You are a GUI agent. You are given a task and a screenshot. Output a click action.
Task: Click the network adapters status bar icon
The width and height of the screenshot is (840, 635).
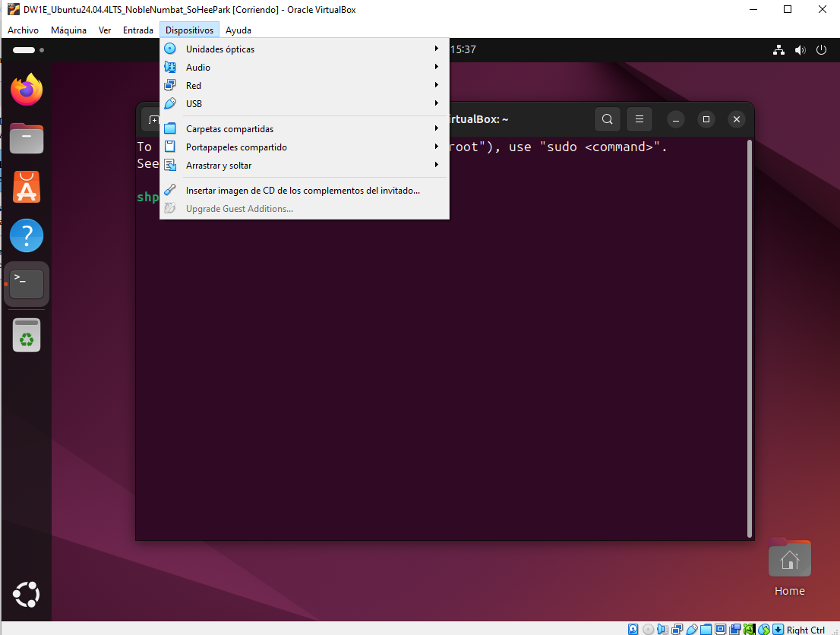tap(677, 629)
